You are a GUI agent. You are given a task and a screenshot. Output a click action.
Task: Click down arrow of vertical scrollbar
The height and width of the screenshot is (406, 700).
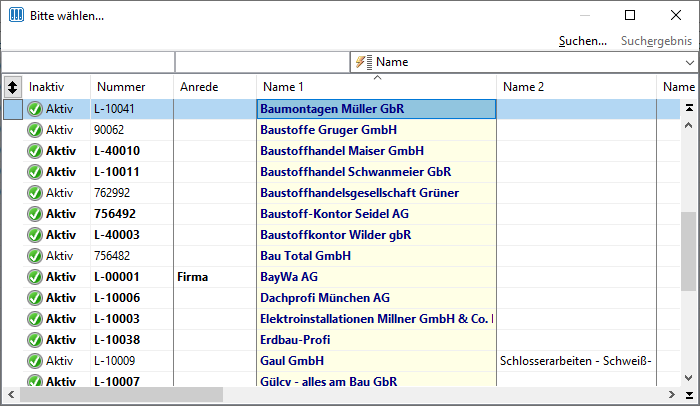coord(688,378)
